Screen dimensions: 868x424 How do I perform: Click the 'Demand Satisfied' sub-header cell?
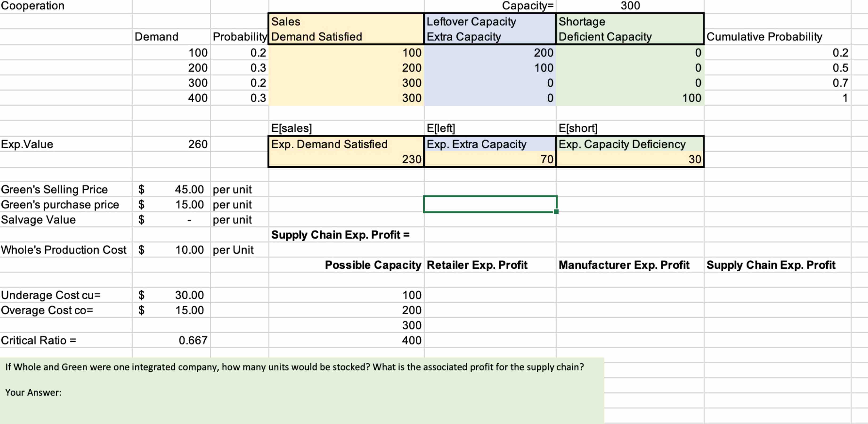[346, 36]
